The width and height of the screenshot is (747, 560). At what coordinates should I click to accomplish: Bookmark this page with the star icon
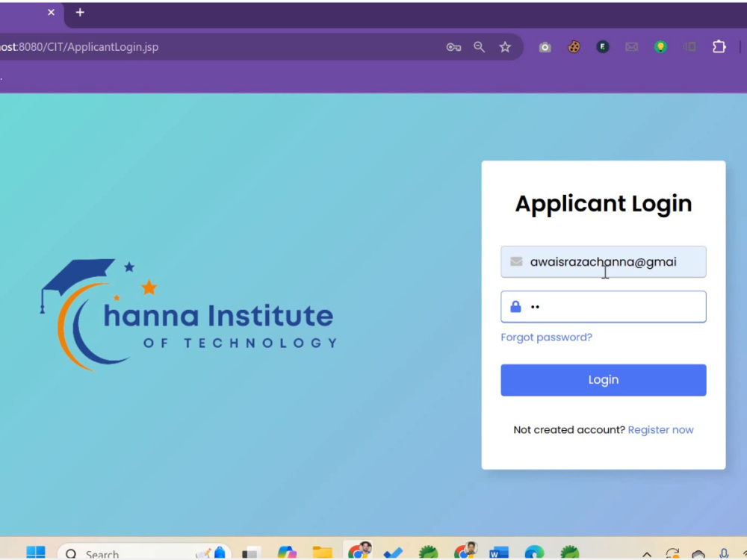point(505,46)
